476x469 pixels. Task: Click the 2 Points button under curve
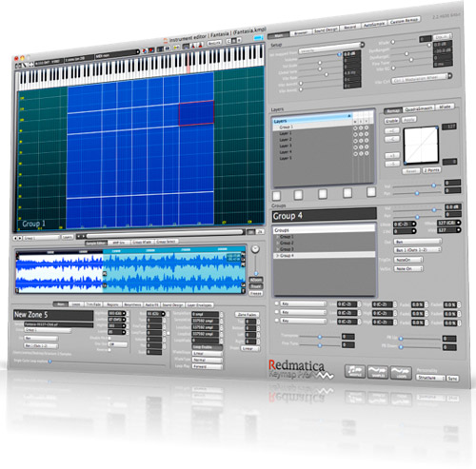[x=431, y=170]
